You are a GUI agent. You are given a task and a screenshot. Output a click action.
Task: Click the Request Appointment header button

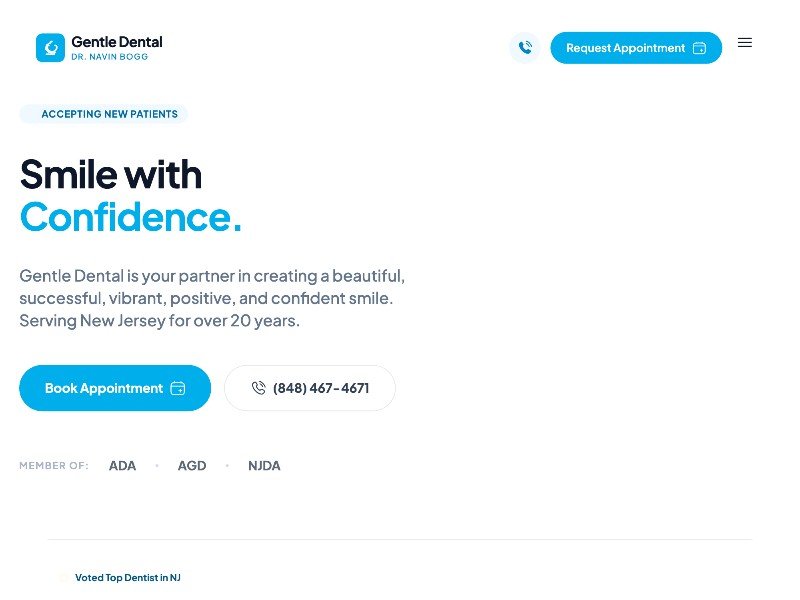636,47
